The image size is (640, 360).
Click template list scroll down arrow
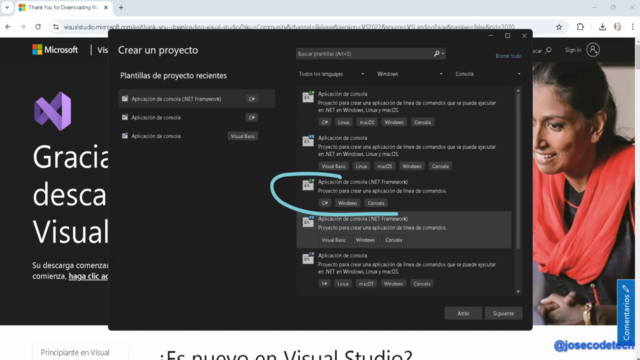(518, 291)
